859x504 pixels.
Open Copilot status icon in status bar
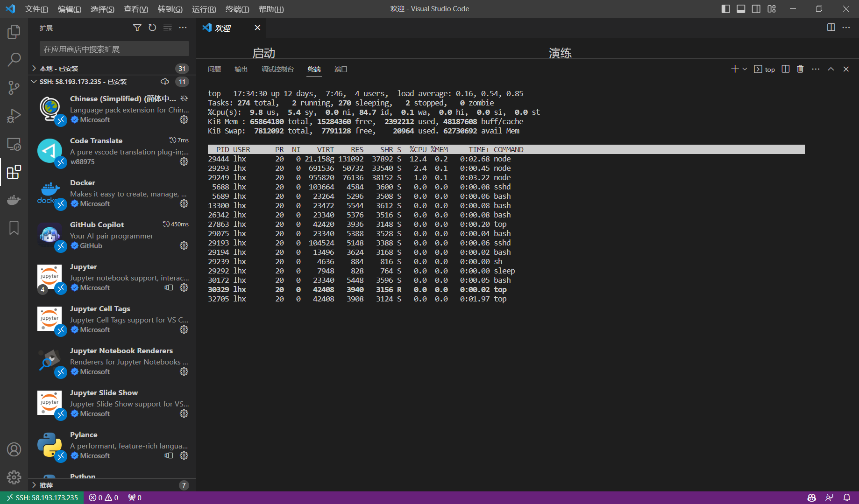pos(812,497)
